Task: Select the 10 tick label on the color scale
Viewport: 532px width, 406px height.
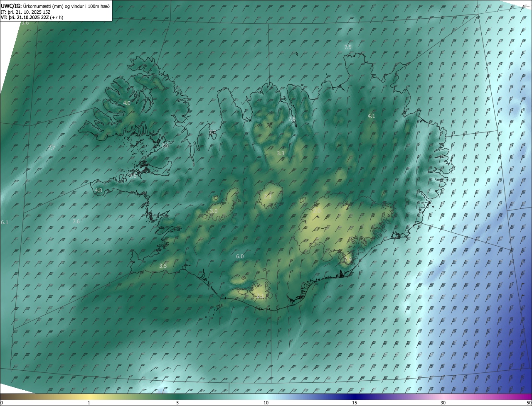Action: (266, 403)
